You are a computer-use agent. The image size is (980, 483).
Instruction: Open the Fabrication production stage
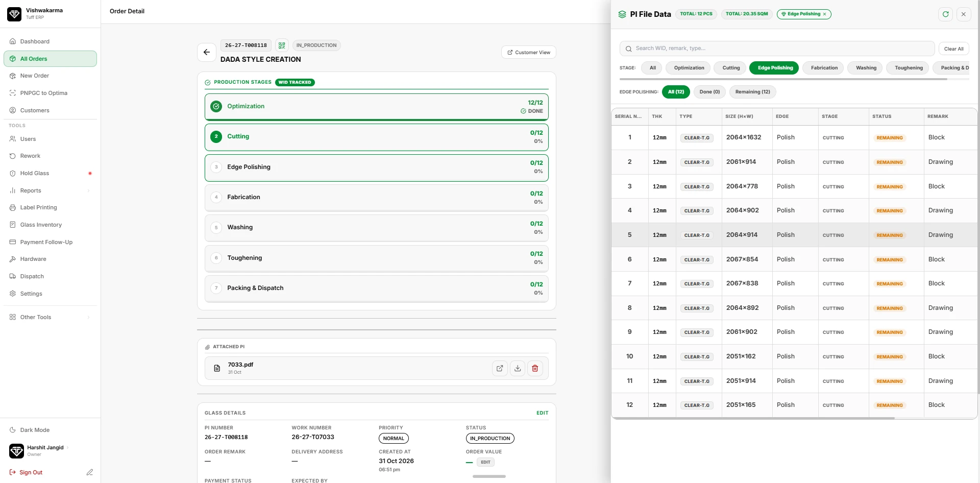[377, 198]
